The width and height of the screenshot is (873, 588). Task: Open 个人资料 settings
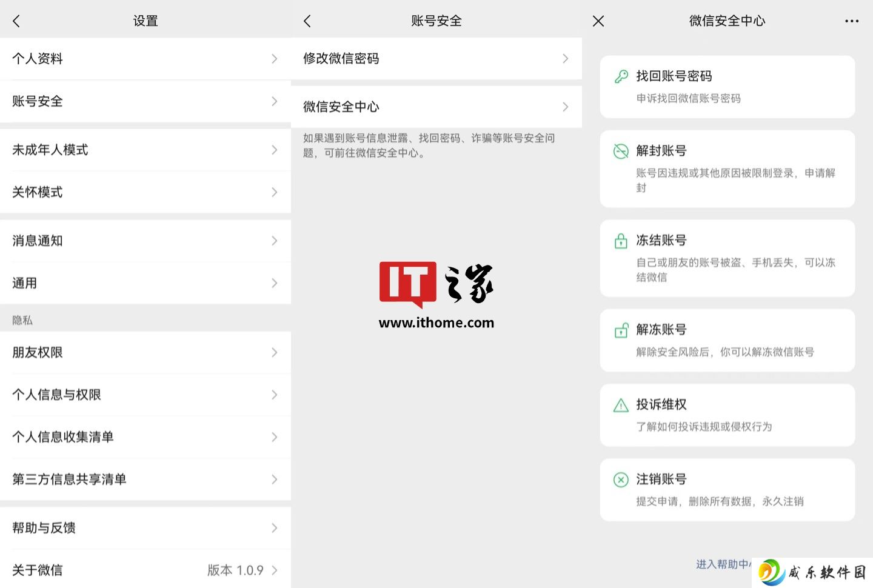click(x=145, y=59)
